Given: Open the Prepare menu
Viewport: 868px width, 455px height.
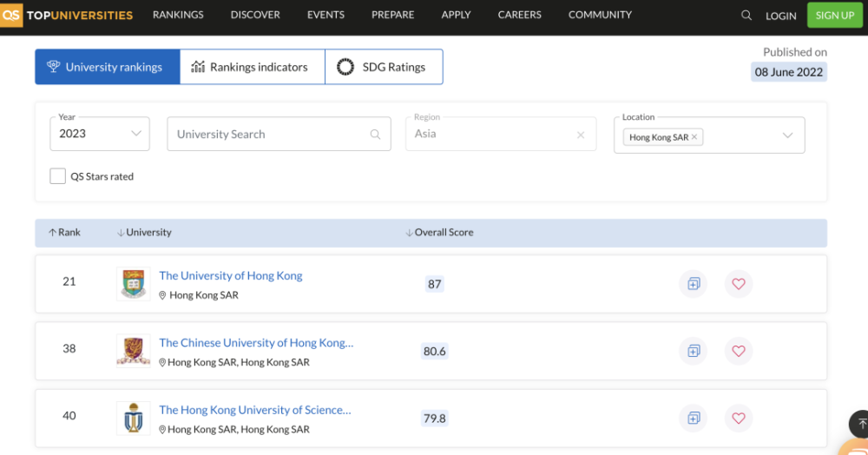Looking at the screenshot, I should click(392, 15).
